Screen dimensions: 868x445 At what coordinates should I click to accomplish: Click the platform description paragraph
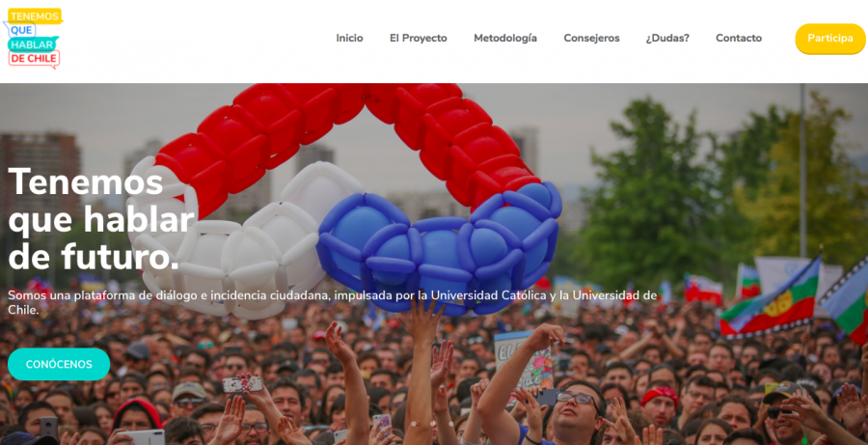pyautogui.click(x=332, y=302)
